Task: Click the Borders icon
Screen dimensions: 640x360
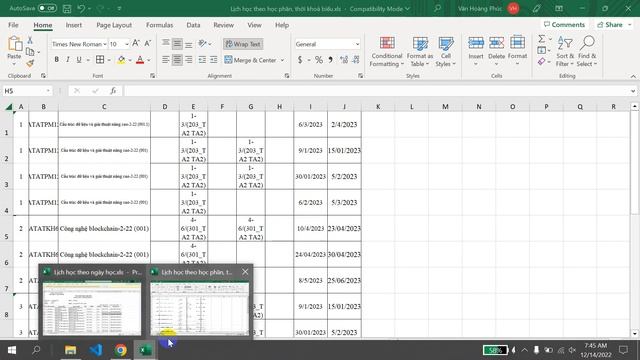Action: coord(100,60)
